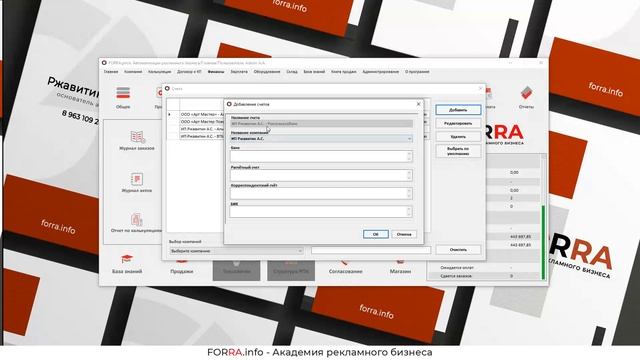The image size is (640, 360).
Task: Click the Добавить button in Счета window
Action: (458, 110)
